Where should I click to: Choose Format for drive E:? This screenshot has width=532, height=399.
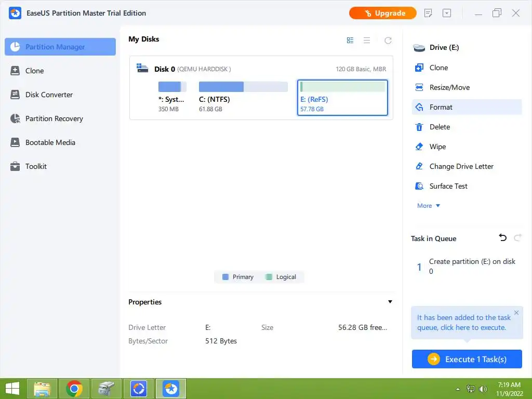pyautogui.click(x=467, y=107)
